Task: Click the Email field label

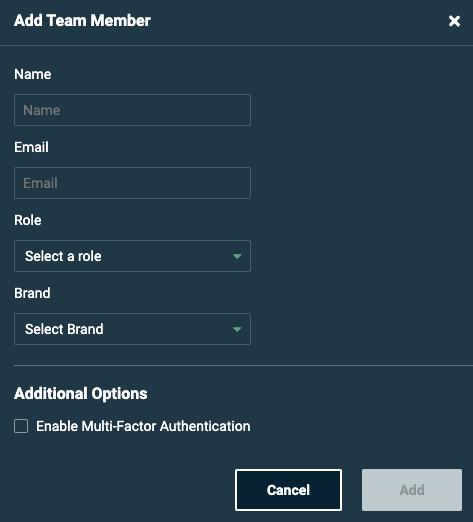Action: click(x=31, y=147)
